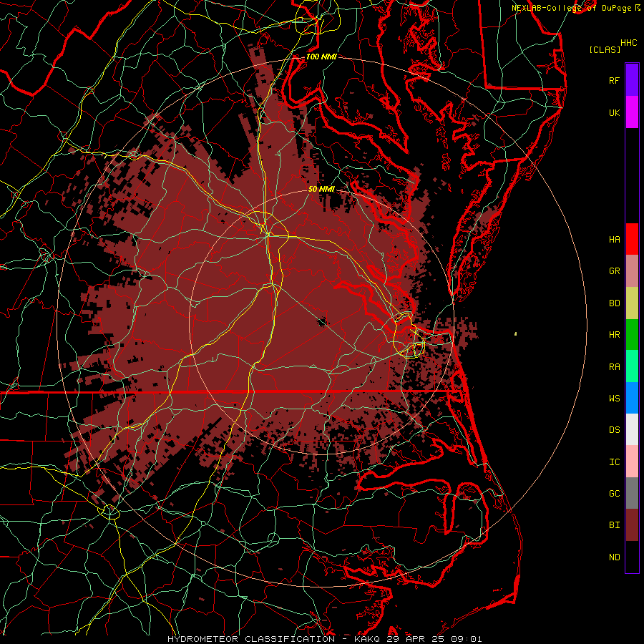Click the RA legend label
Viewport: 644px width, 644px height.
(614, 367)
